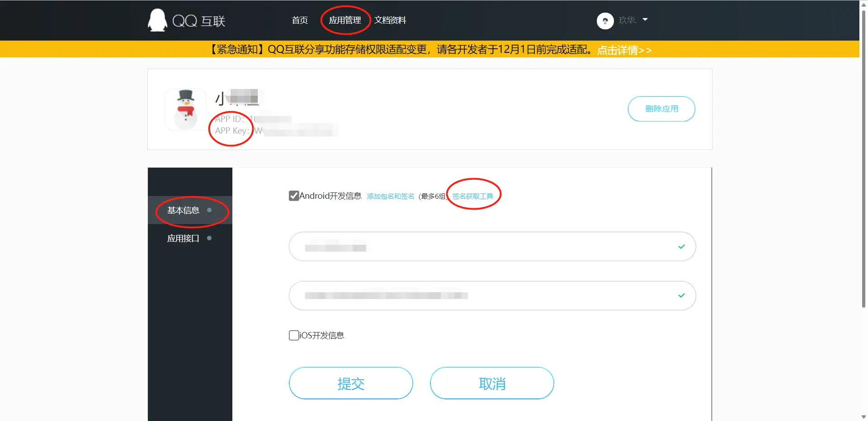Switch to the 基本信息 tab
The height and width of the screenshot is (421, 868).
tap(183, 210)
